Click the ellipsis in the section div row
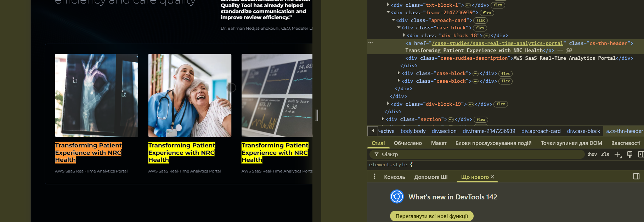This screenshot has height=222, width=644. (x=451, y=119)
